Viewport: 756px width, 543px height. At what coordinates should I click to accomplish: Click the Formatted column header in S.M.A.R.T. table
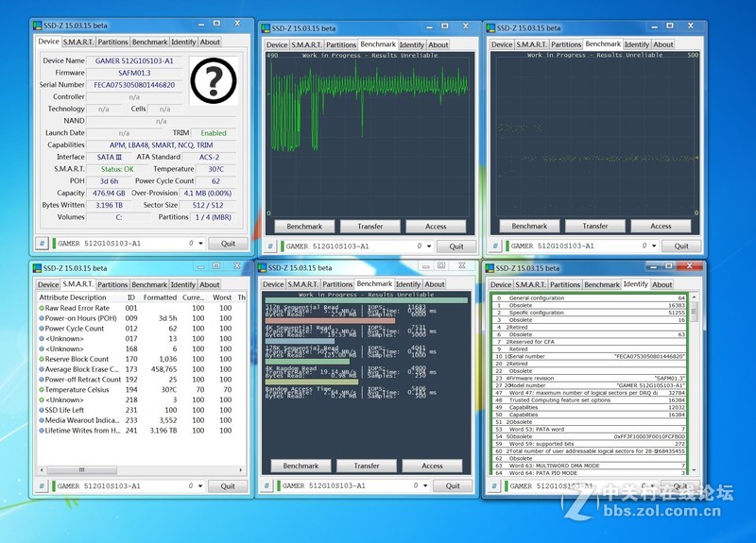click(x=160, y=297)
